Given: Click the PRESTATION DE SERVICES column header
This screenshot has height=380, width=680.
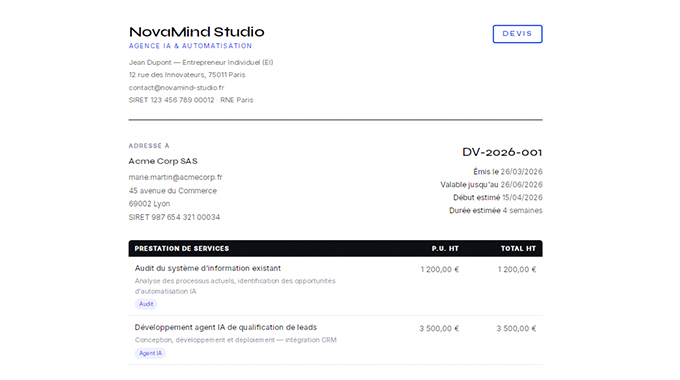Looking at the screenshot, I should pos(182,249).
